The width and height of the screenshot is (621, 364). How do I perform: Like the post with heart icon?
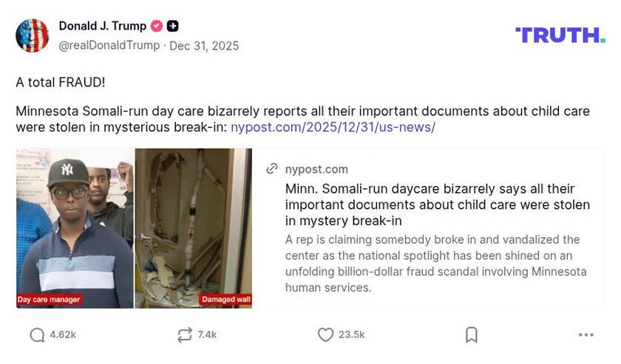click(x=325, y=335)
